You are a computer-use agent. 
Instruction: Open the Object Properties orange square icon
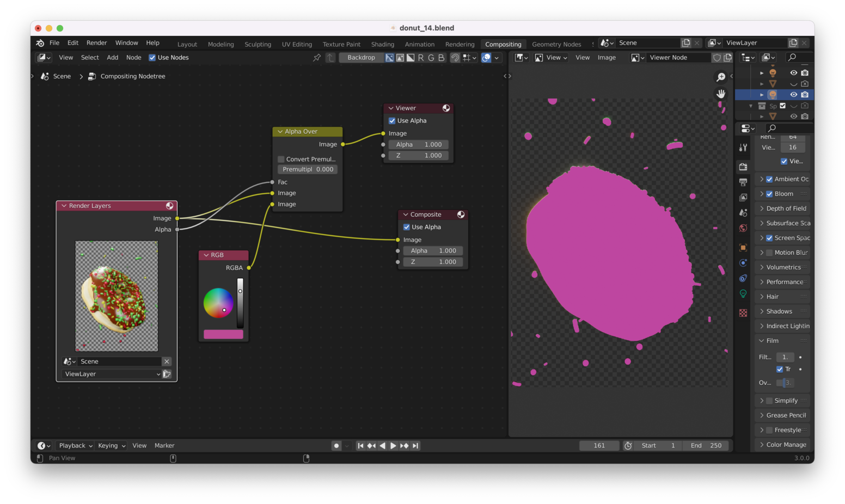743,248
